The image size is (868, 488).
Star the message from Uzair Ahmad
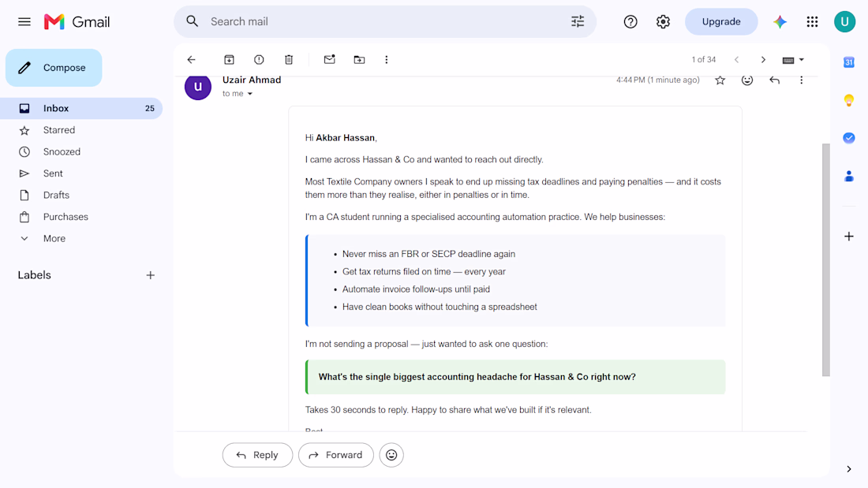(720, 80)
